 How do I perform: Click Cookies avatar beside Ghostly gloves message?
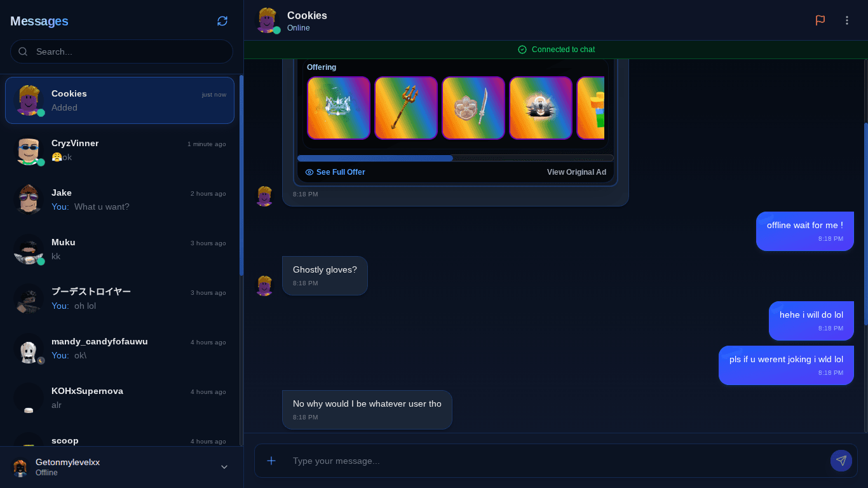pos(264,285)
